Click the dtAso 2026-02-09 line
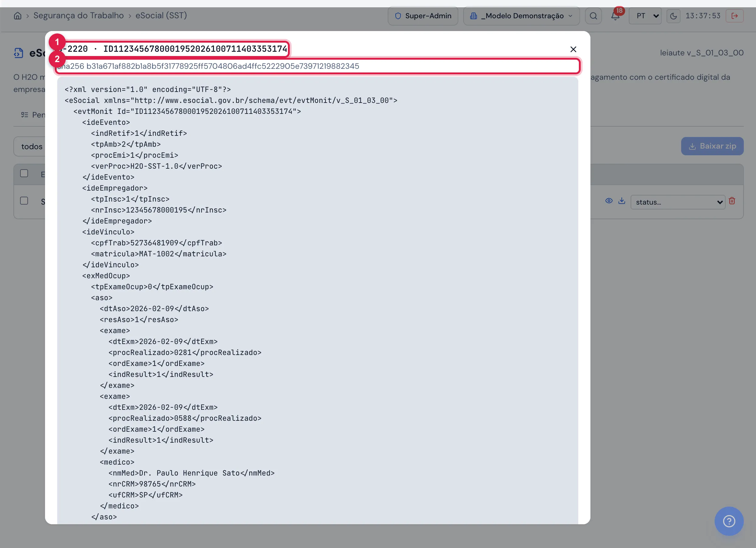The height and width of the screenshot is (548, 756). (154, 308)
